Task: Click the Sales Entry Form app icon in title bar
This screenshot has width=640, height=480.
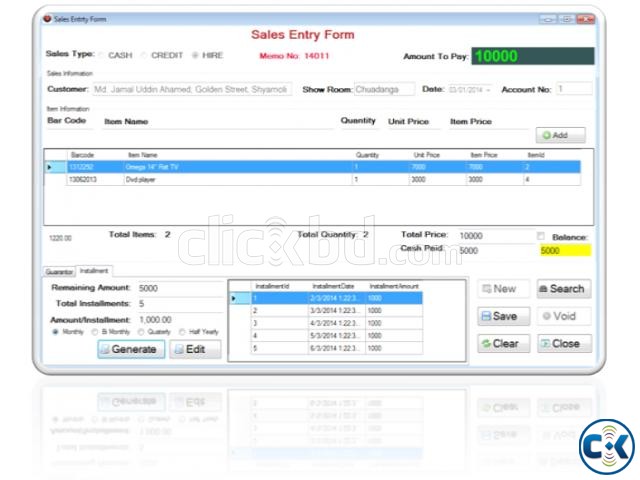Action: [x=46, y=18]
